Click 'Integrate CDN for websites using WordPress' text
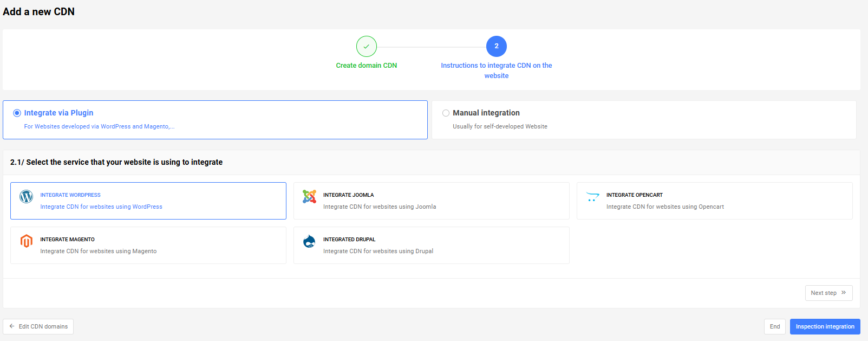Screen dimensions: 868x341 point(101,207)
